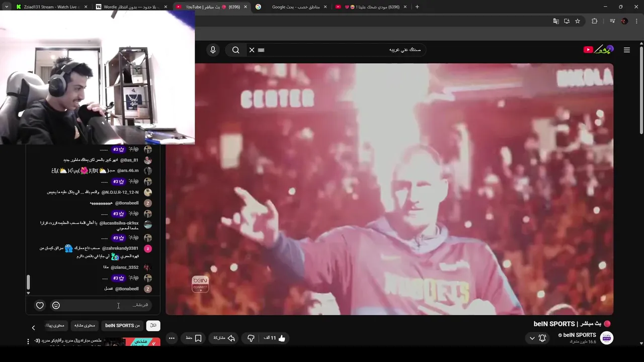This screenshot has width=644, height=362.
Task: Click username @lucas8silva-ok9sx in chat
Action: pyautogui.click(x=119, y=223)
